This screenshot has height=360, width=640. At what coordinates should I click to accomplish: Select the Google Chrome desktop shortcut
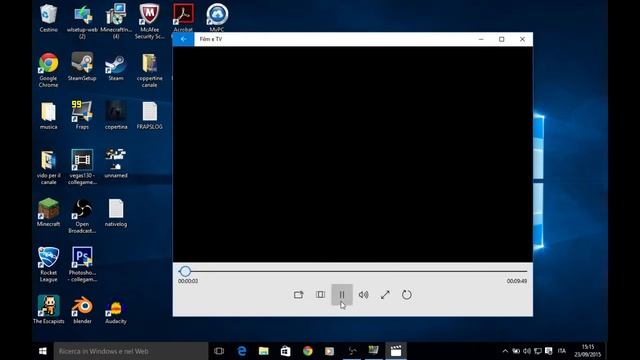(49, 70)
